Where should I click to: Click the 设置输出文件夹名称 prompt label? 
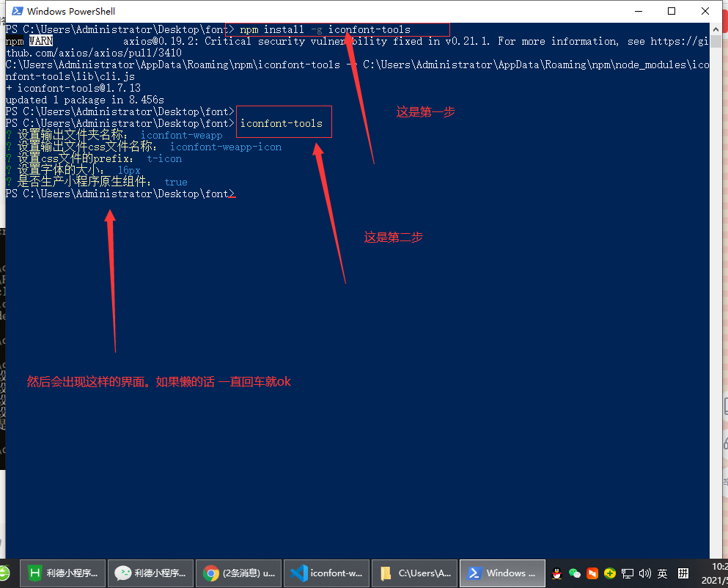(73, 135)
